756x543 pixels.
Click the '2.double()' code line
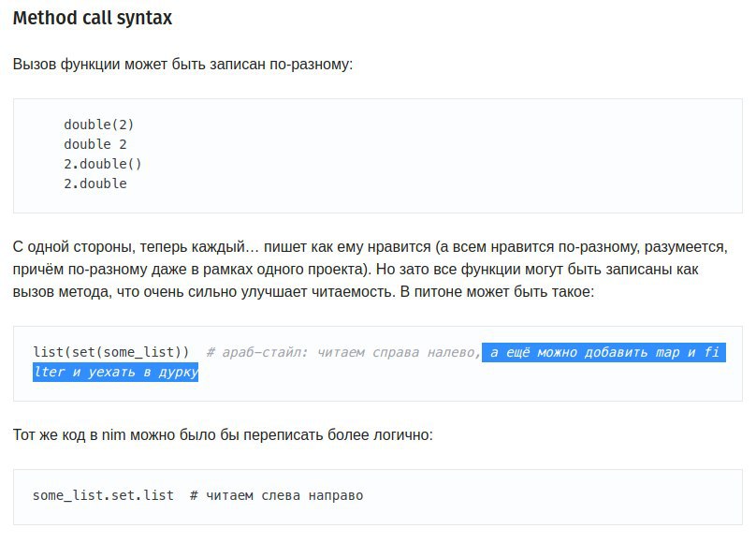(x=103, y=164)
